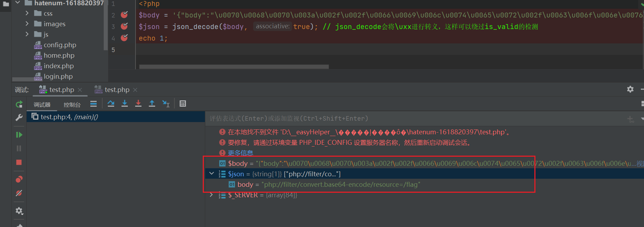
Task: Click the $_SERVER array icon
Action: (x=222, y=195)
